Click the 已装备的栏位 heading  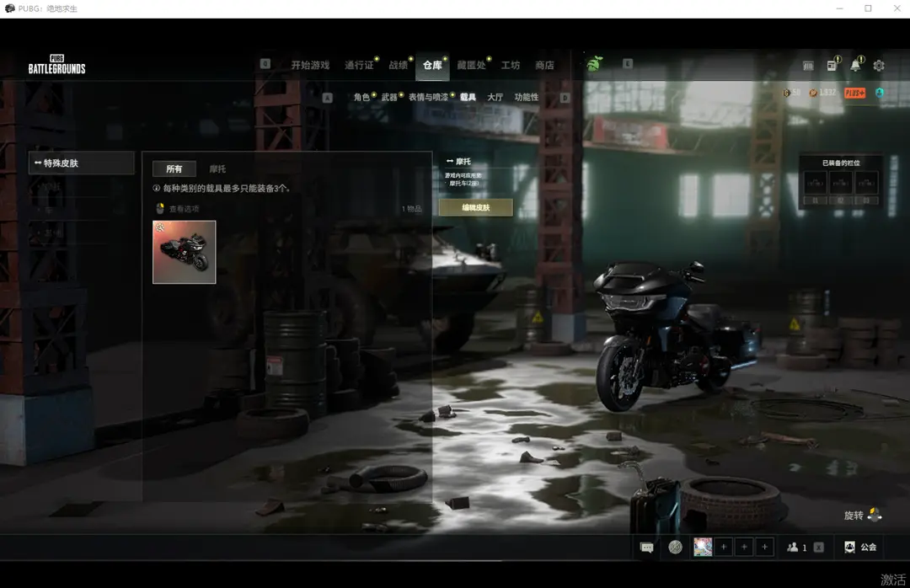click(x=841, y=163)
